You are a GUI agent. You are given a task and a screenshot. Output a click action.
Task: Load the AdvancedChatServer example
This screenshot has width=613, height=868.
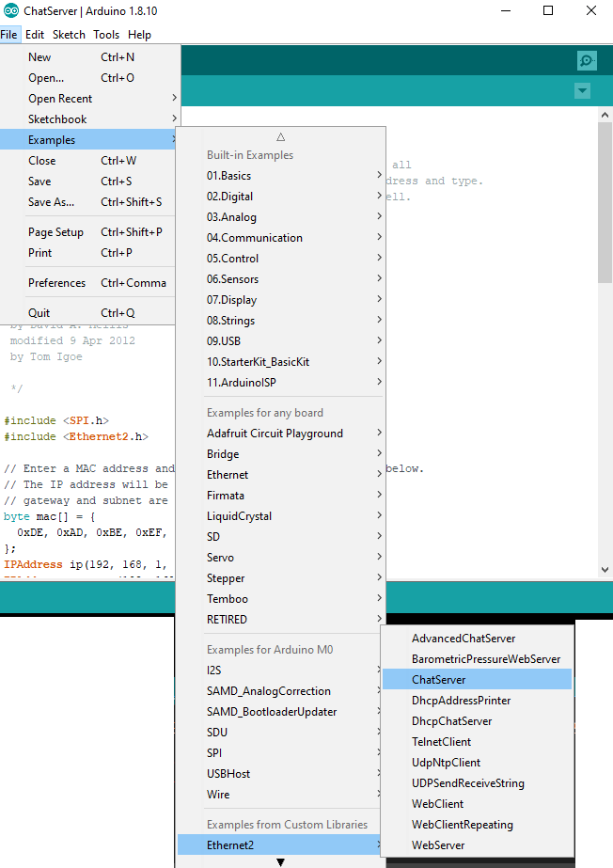click(x=477, y=639)
